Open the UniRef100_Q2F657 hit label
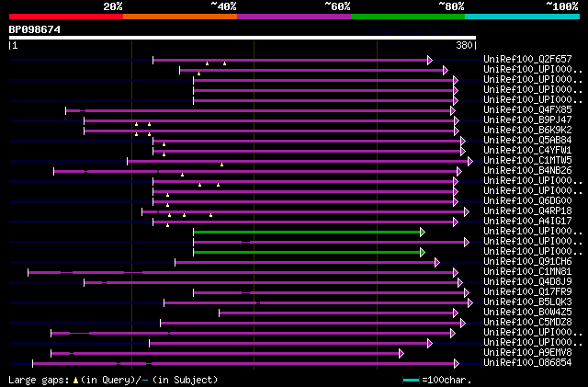The image size is (588, 387). tap(527, 59)
